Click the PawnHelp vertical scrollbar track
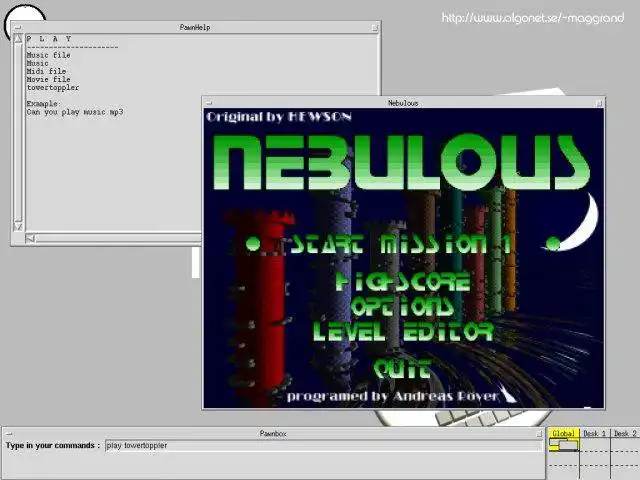The width and height of the screenshot is (640, 480). 18,133
